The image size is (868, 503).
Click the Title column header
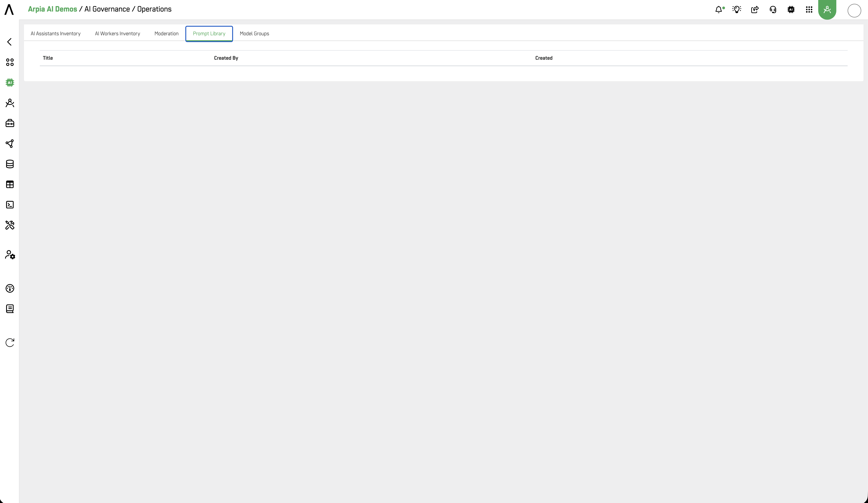48,58
